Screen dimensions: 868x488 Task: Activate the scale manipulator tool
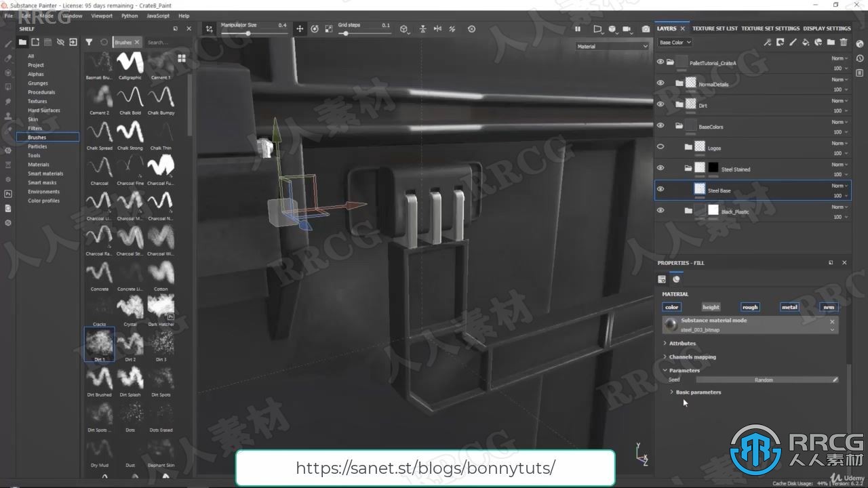point(329,29)
